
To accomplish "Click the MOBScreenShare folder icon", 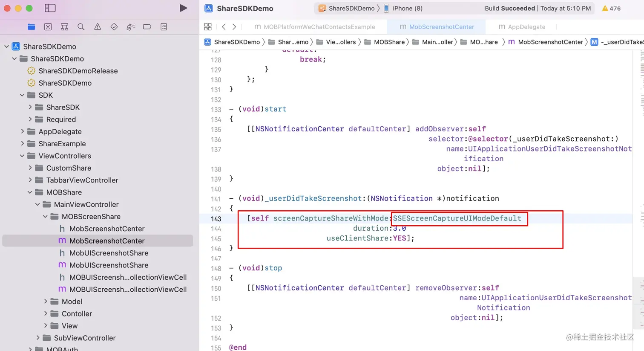I will click(x=55, y=217).
